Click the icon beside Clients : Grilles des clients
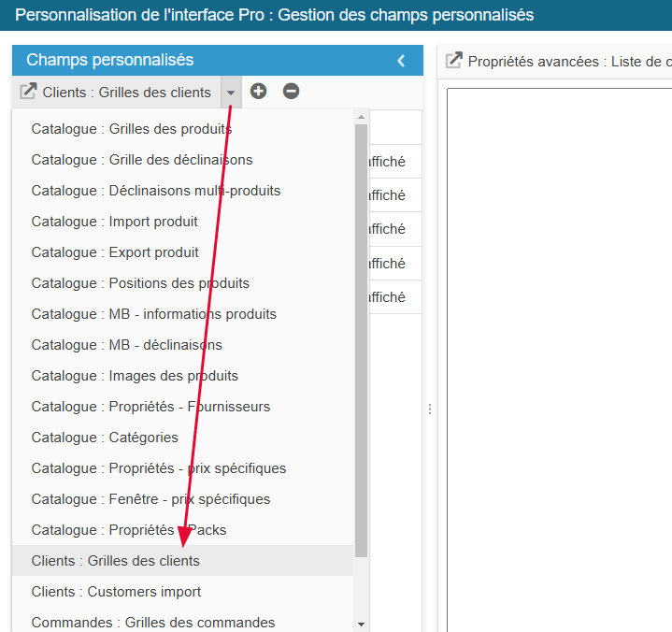This screenshot has width=672, height=632. (28, 92)
